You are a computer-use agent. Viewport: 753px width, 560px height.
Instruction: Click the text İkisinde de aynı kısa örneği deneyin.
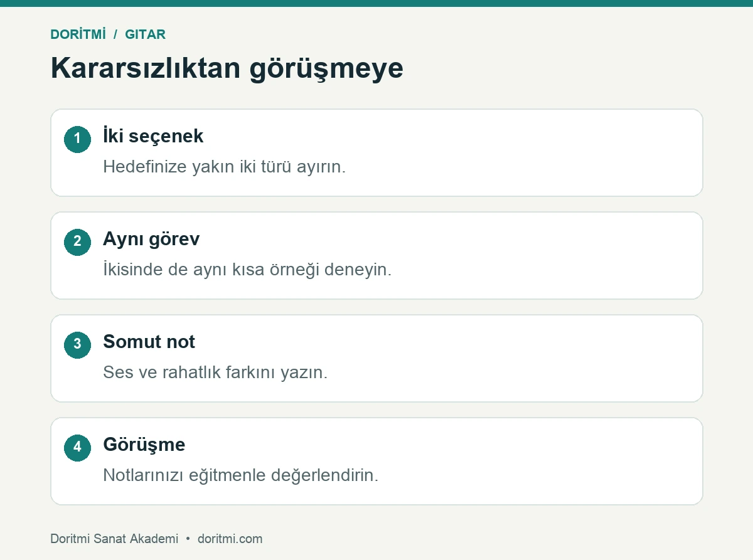[x=247, y=270]
